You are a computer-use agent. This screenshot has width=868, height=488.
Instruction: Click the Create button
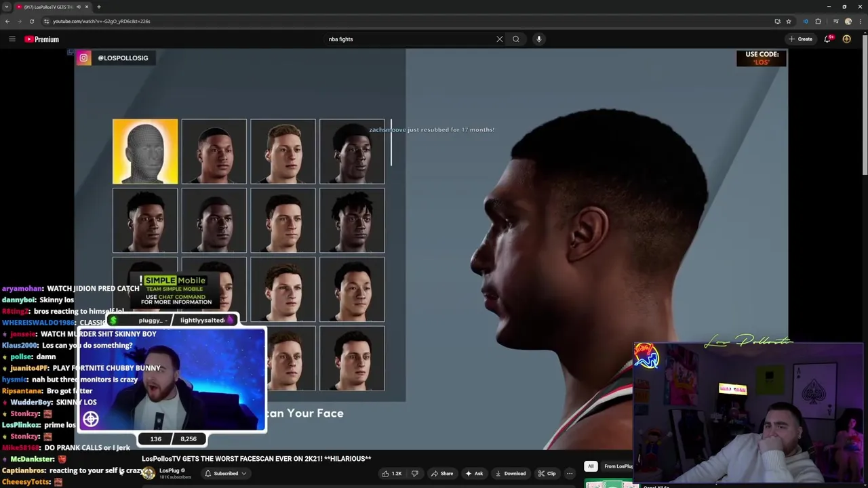[x=801, y=39]
